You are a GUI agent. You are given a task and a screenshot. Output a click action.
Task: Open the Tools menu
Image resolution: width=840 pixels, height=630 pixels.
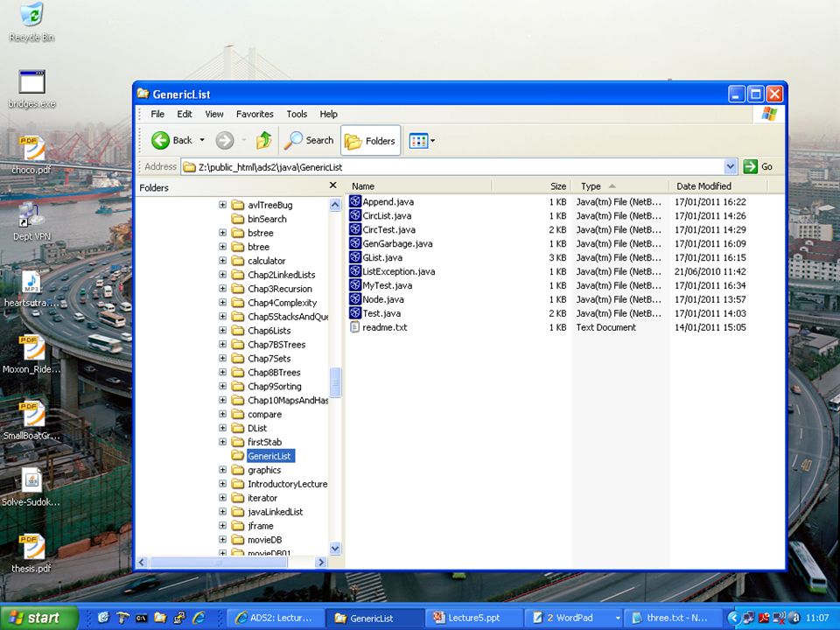pos(297,114)
